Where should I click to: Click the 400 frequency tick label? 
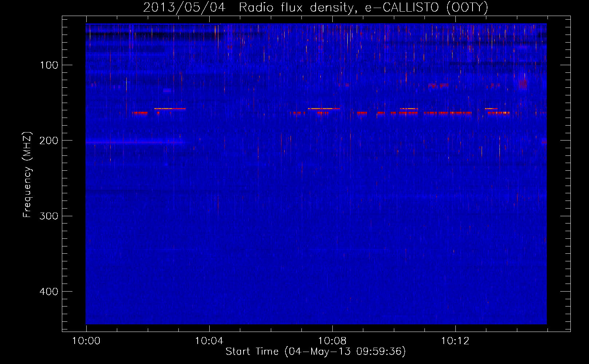tap(49, 292)
